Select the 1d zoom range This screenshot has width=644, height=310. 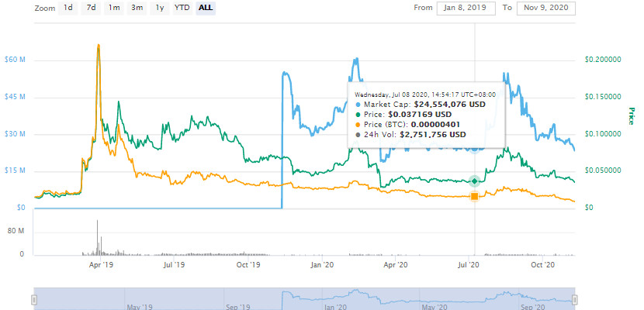(x=68, y=8)
